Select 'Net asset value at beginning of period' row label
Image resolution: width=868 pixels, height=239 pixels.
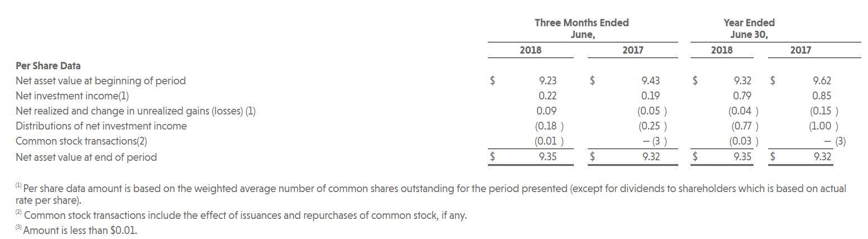tap(100, 80)
